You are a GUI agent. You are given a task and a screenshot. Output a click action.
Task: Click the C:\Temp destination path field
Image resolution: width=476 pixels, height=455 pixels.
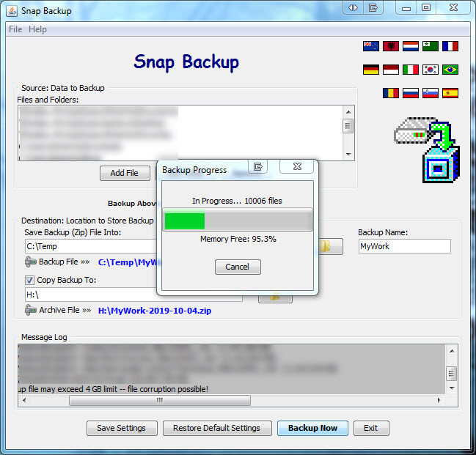91,246
